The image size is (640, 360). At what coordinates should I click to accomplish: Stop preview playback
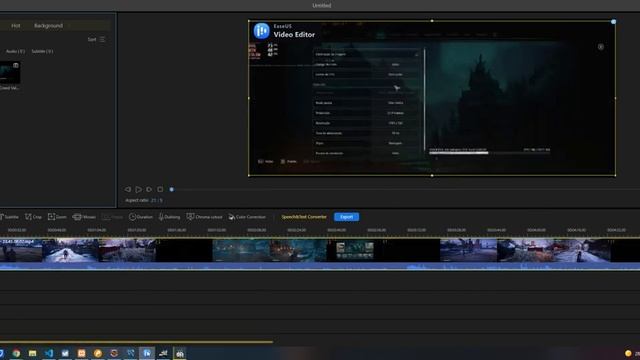point(160,189)
